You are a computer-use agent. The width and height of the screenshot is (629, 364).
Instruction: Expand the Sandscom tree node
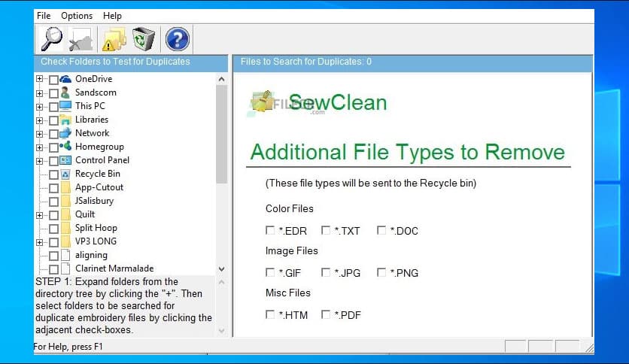39,93
